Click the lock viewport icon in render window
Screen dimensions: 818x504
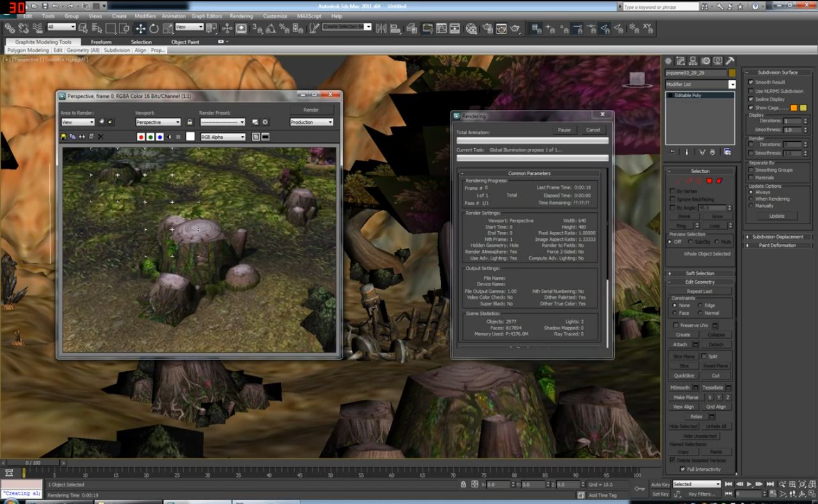pos(189,122)
